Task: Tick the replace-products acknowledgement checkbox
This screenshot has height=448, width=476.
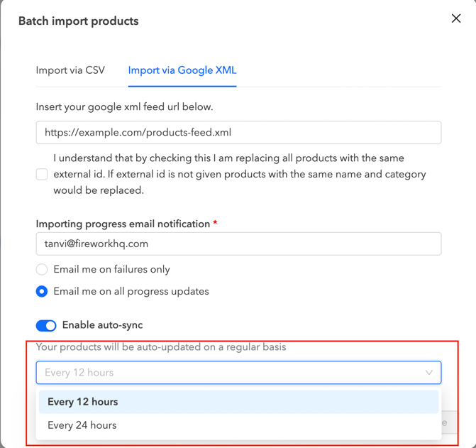Action: click(x=42, y=174)
